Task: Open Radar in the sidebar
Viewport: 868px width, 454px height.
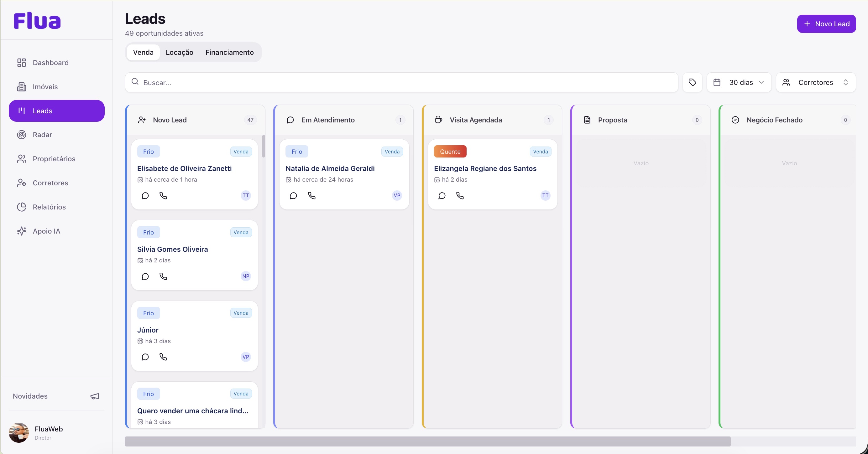Action: pyautogui.click(x=57, y=135)
